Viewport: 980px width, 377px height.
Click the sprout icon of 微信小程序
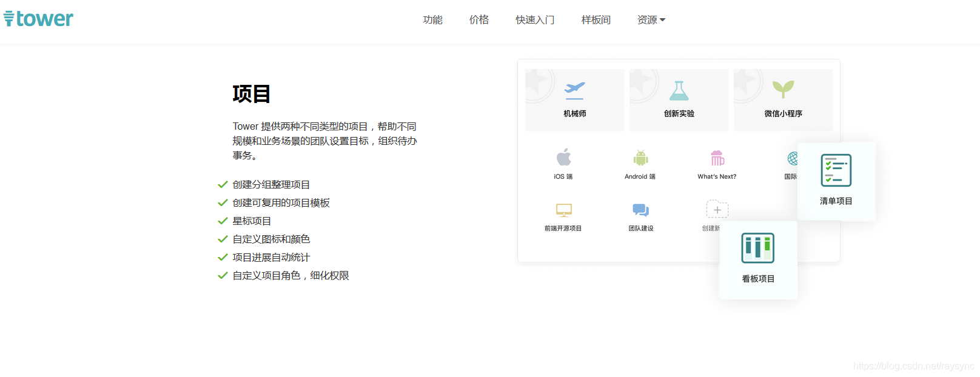[783, 90]
